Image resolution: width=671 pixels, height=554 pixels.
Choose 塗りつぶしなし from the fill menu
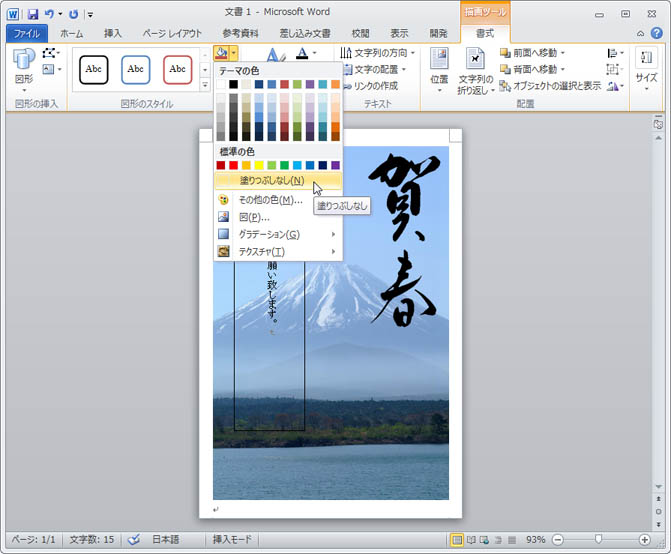click(x=272, y=181)
